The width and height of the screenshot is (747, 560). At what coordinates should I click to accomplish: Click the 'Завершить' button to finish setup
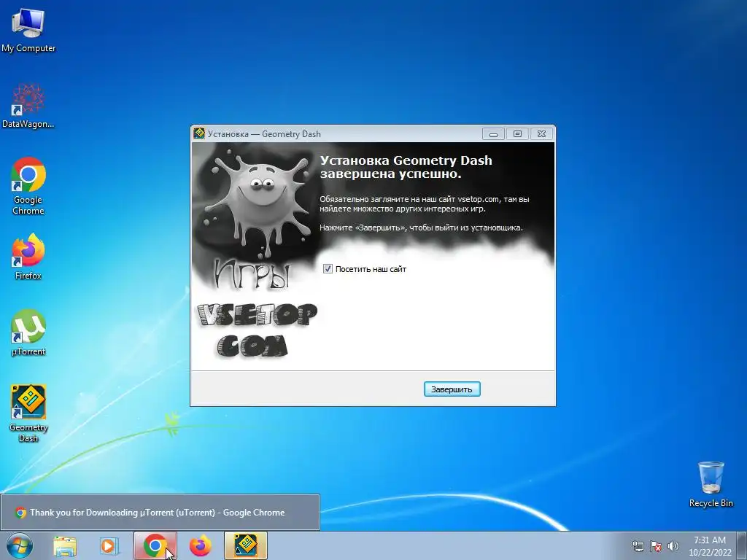(x=452, y=389)
